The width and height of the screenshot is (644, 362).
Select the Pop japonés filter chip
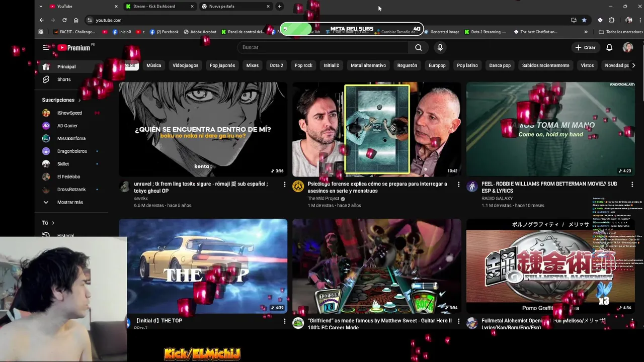coord(222,65)
